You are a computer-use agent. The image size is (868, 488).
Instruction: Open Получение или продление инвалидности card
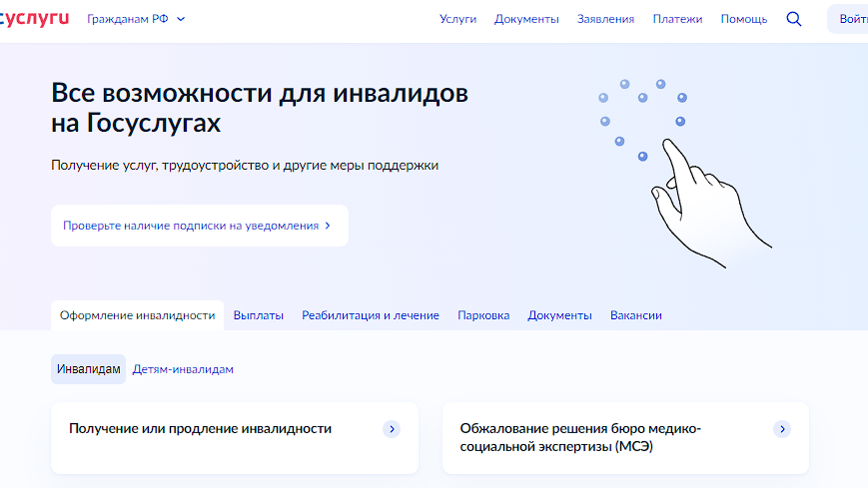235,438
